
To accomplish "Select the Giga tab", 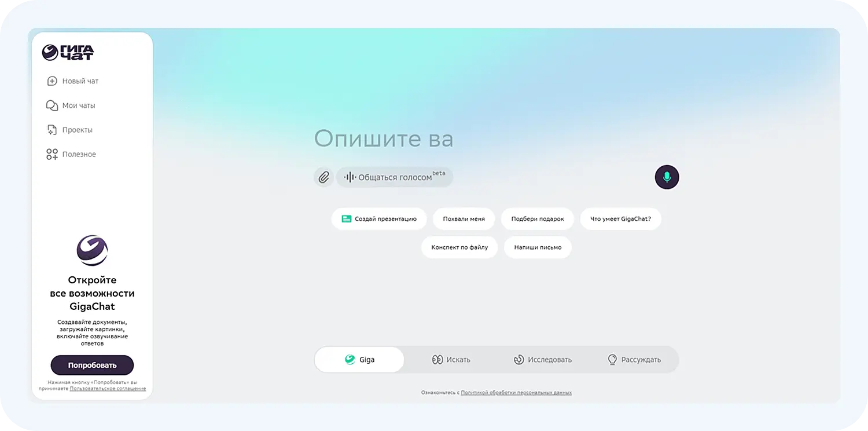I will coord(359,359).
